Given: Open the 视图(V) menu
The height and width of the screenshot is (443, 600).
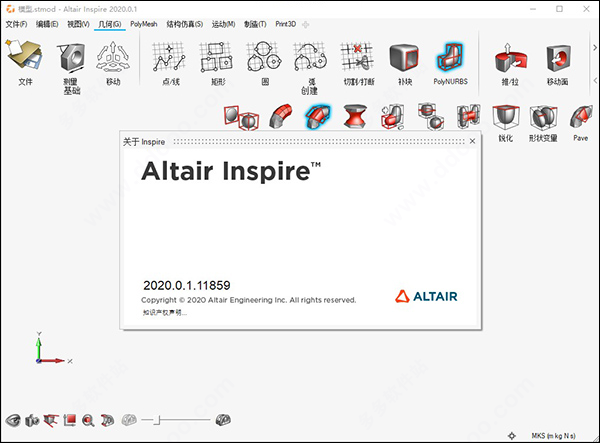Looking at the screenshot, I should (x=78, y=24).
